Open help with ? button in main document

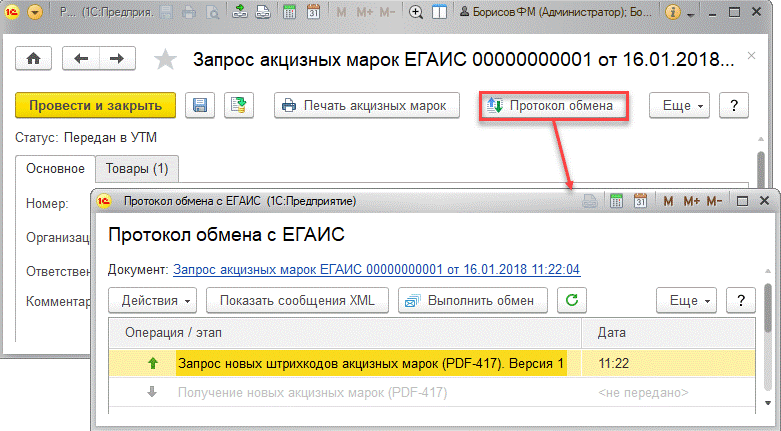tap(734, 105)
